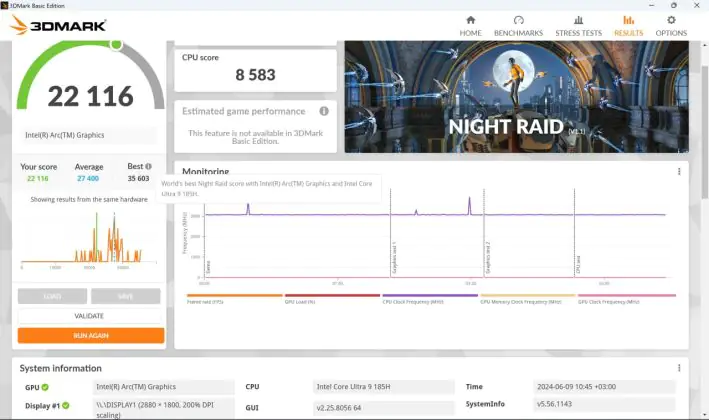Viewport: 709px width, 420px height.
Task: Click the CPU test marker in the monitoring chart
Action: [578, 264]
